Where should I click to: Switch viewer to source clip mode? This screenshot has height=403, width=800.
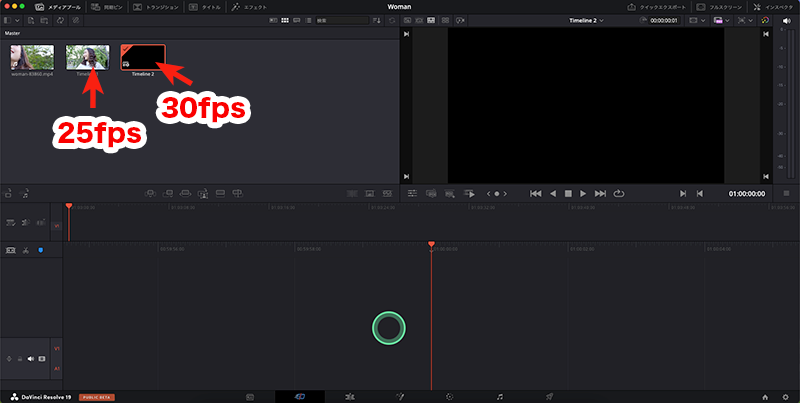[407, 20]
